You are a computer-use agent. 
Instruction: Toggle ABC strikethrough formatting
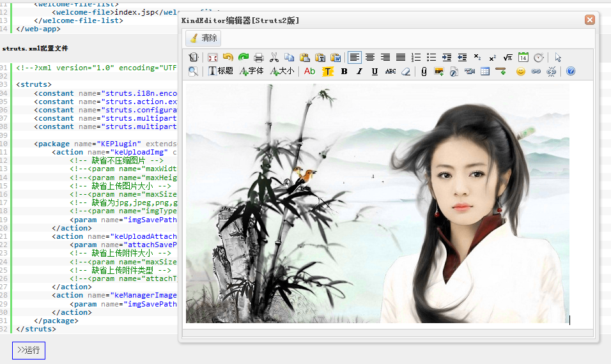point(391,72)
